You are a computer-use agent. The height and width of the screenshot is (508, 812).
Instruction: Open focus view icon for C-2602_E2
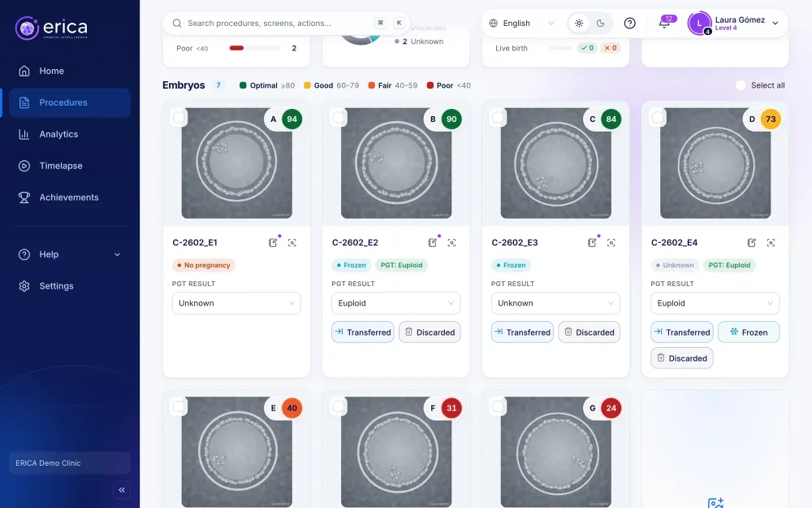[x=451, y=242]
